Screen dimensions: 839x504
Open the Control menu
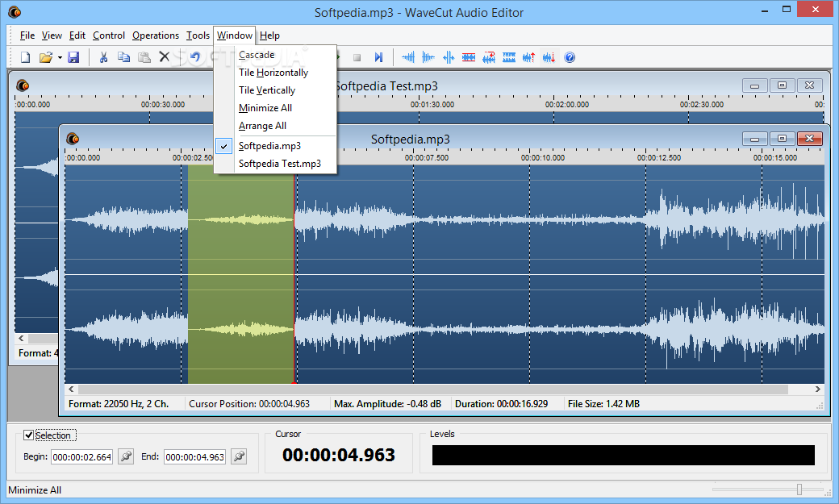(109, 35)
